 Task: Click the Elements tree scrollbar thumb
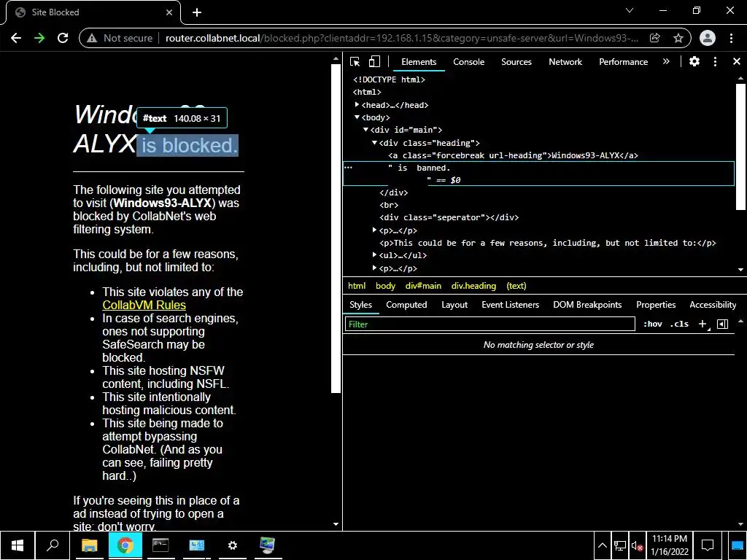point(740,146)
